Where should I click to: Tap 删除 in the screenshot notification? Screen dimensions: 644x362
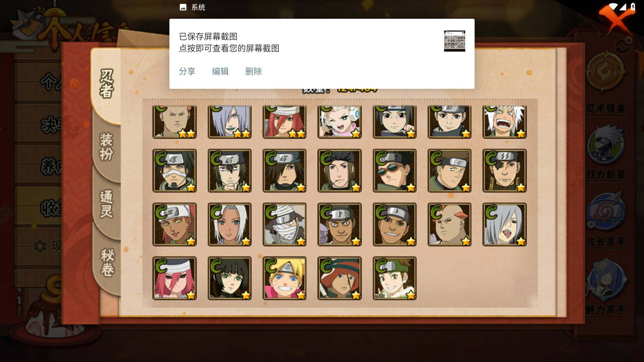[254, 71]
